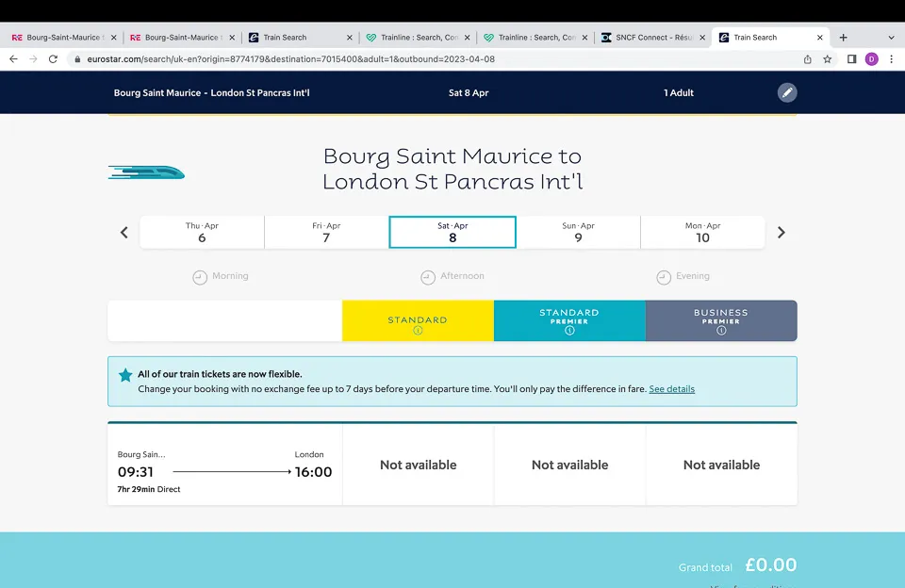Click the pencil edit search icon
This screenshot has width=905, height=588.
point(786,92)
